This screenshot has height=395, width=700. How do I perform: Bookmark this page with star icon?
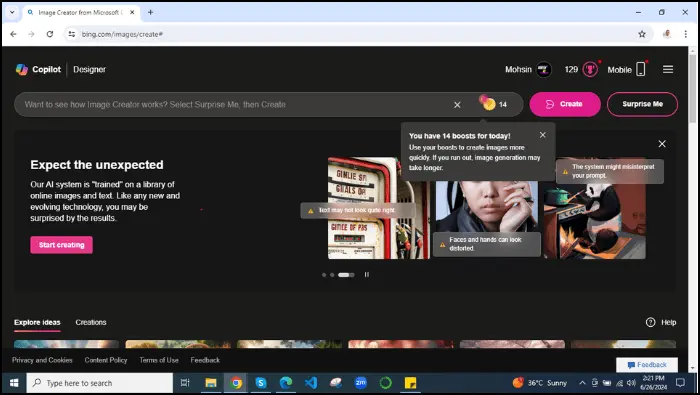click(642, 34)
